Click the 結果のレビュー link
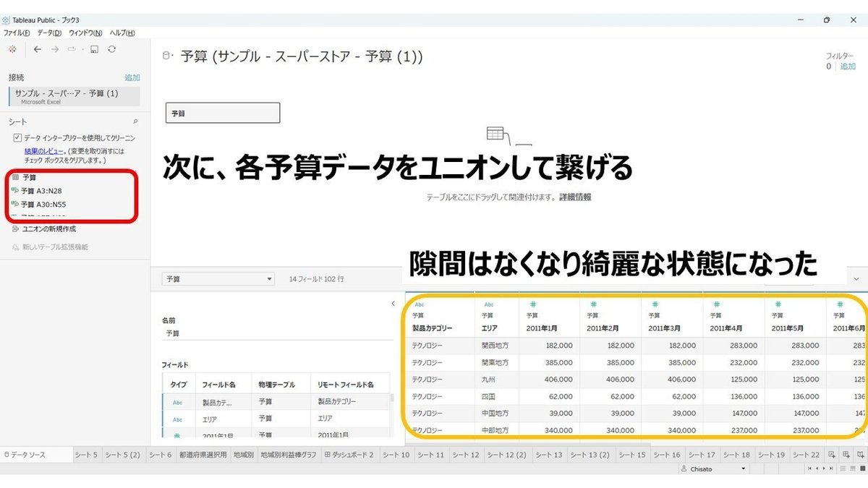 click(43, 151)
